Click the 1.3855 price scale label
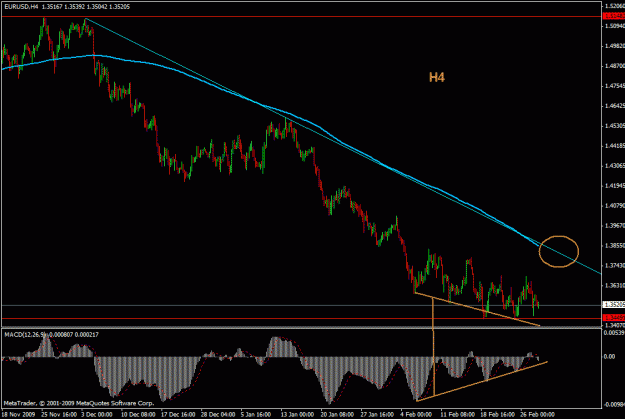 pyautogui.click(x=614, y=245)
